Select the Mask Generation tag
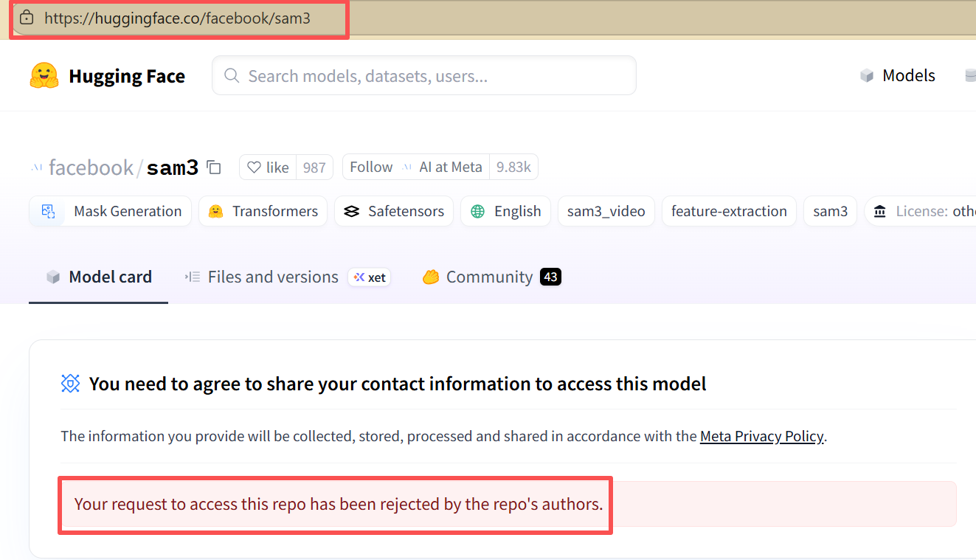 click(x=111, y=212)
